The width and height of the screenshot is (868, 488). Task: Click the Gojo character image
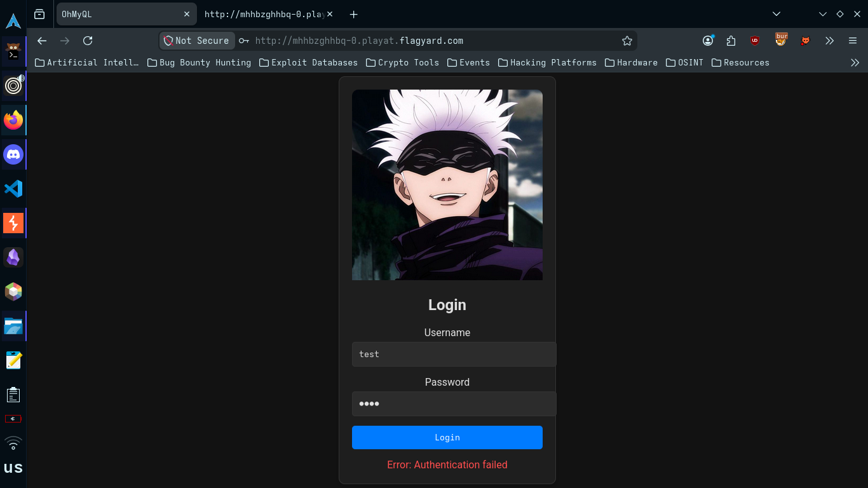[x=447, y=185]
